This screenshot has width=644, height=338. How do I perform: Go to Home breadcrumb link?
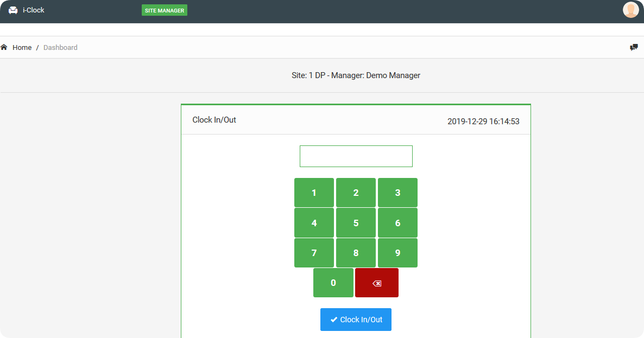click(22, 48)
